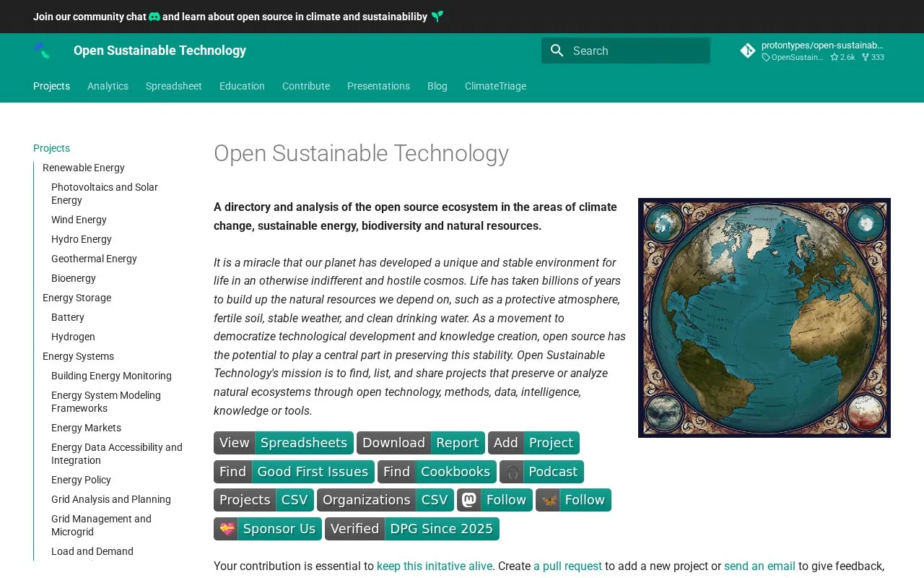This screenshot has width=924, height=578.
Task: Click the Open Sustainable Technology logo icon
Action: (42, 51)
